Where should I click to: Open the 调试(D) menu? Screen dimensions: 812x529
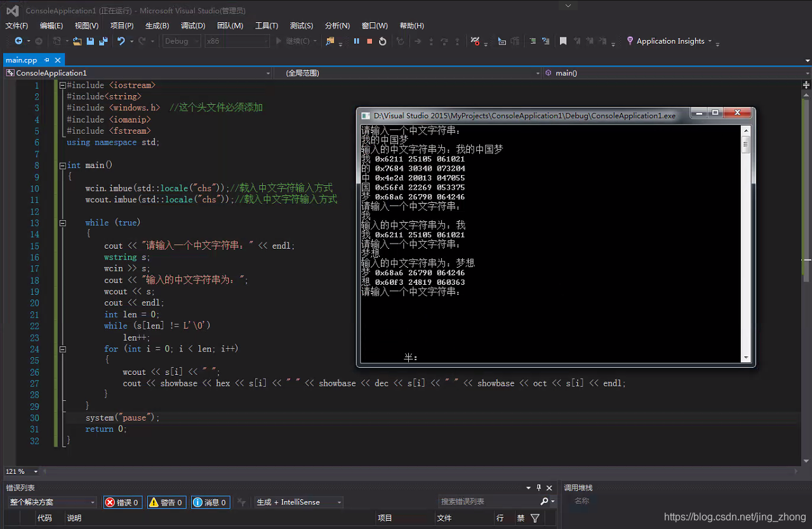[x=193, y=26]
